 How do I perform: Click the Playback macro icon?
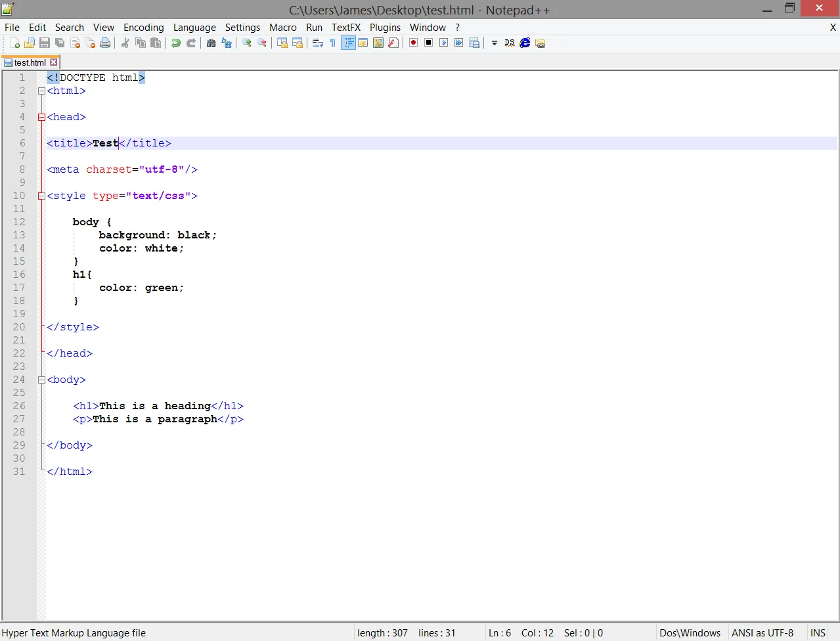point(443,43)
